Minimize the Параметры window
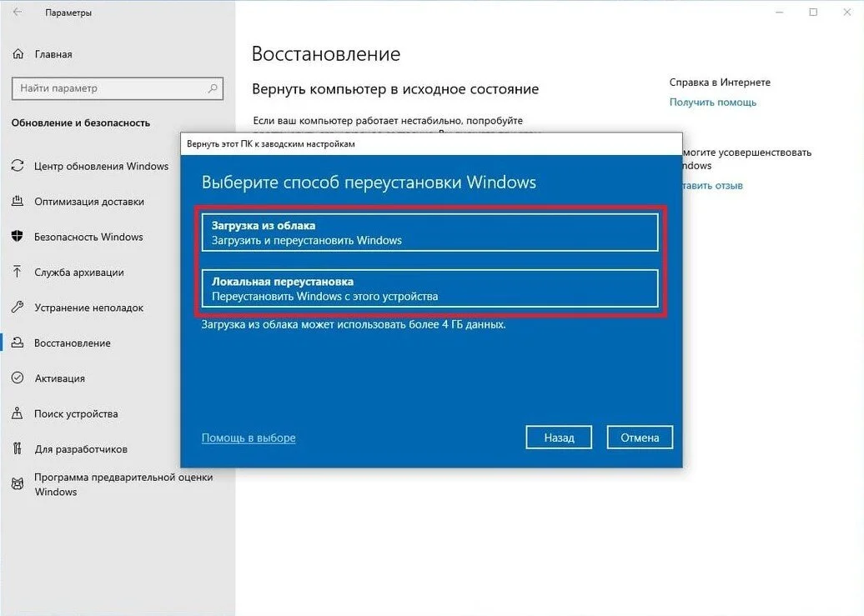The height and width of the screenshot is (616, 864). point(779,13)
